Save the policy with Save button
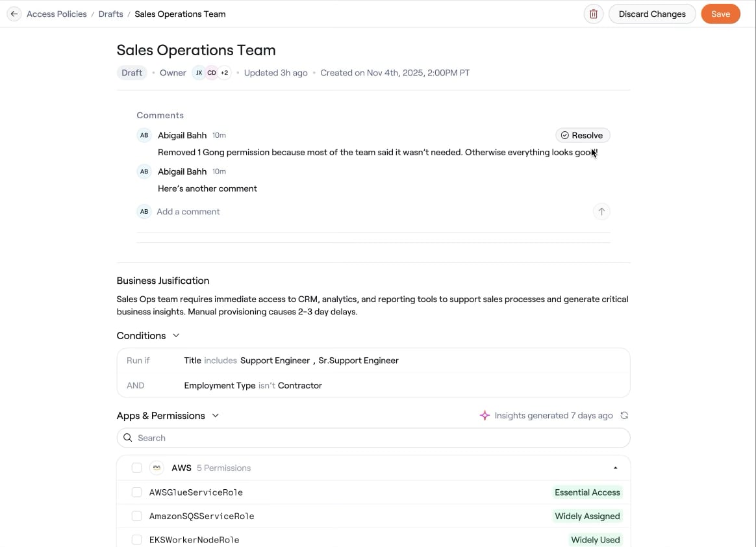 pos(720,14)
